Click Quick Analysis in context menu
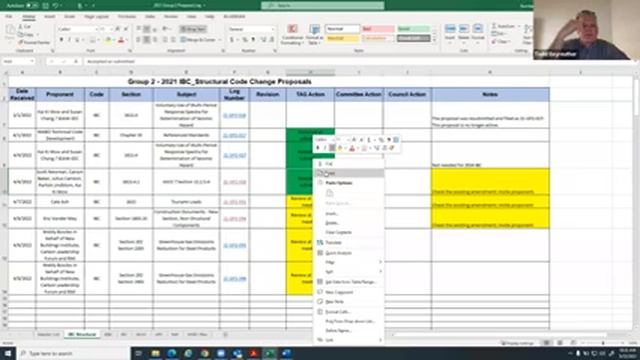The width and height of the screenshot is (640, 360). 338,253
